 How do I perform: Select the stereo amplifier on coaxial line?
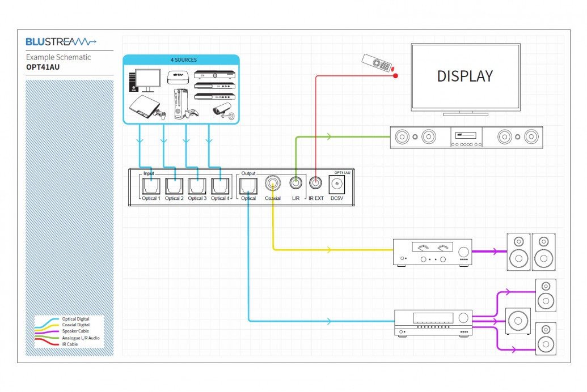(433, 252)
